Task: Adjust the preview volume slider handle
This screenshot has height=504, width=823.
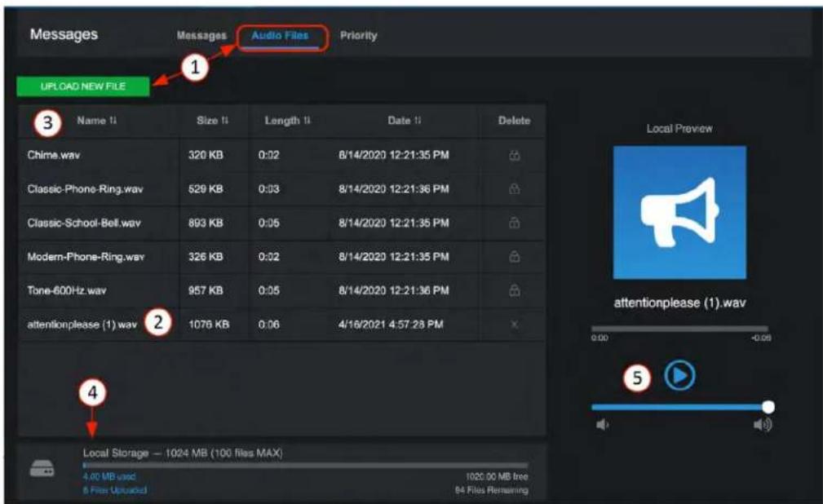Action: click(768, 407)
